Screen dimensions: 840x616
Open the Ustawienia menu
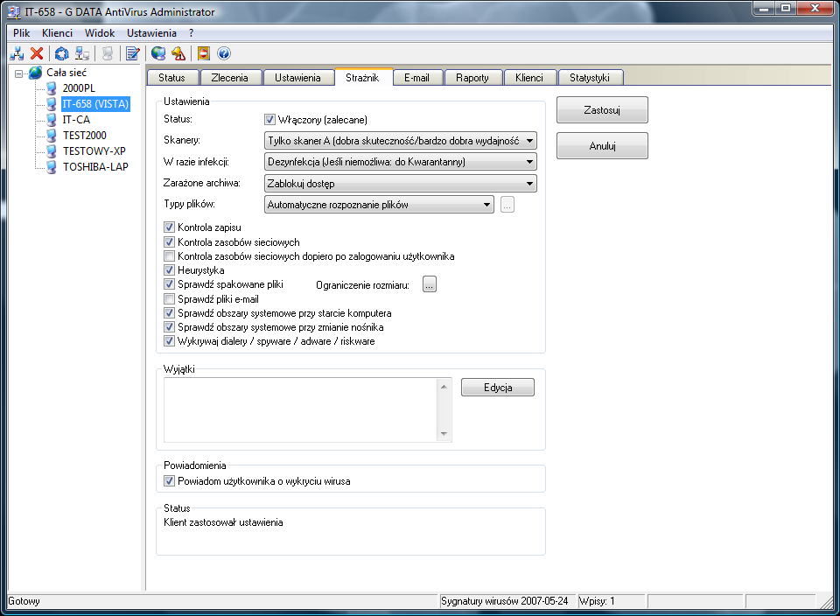151,33
